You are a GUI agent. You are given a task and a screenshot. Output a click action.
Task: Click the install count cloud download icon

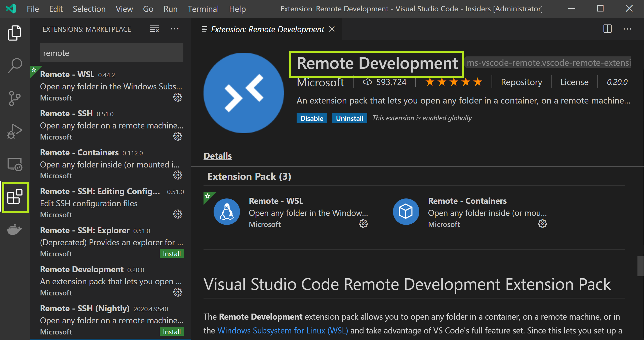[x=367, y=82]
